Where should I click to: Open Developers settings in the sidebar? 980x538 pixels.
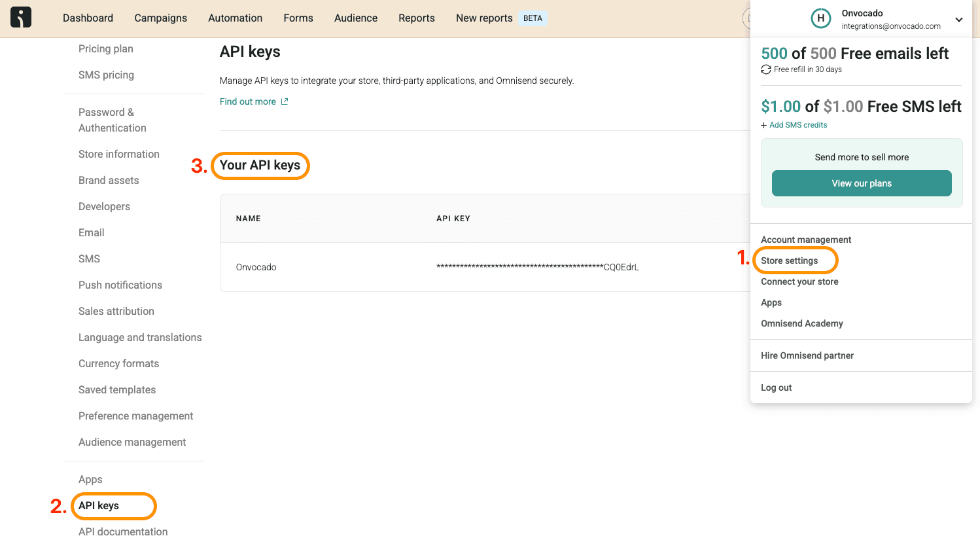coord(104,207)
